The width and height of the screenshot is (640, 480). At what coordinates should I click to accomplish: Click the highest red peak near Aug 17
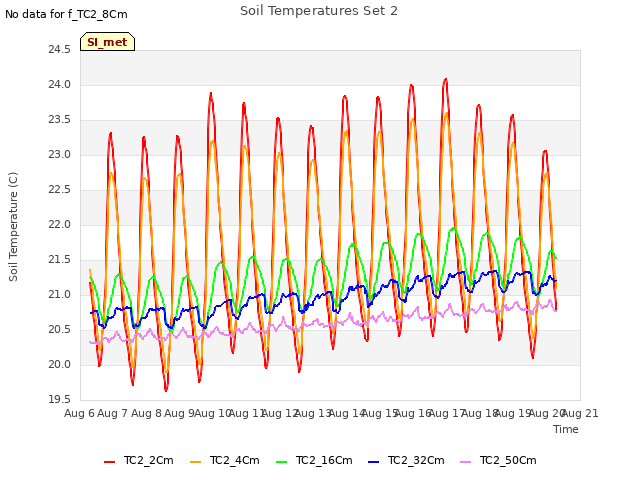(x=446, y=79)
